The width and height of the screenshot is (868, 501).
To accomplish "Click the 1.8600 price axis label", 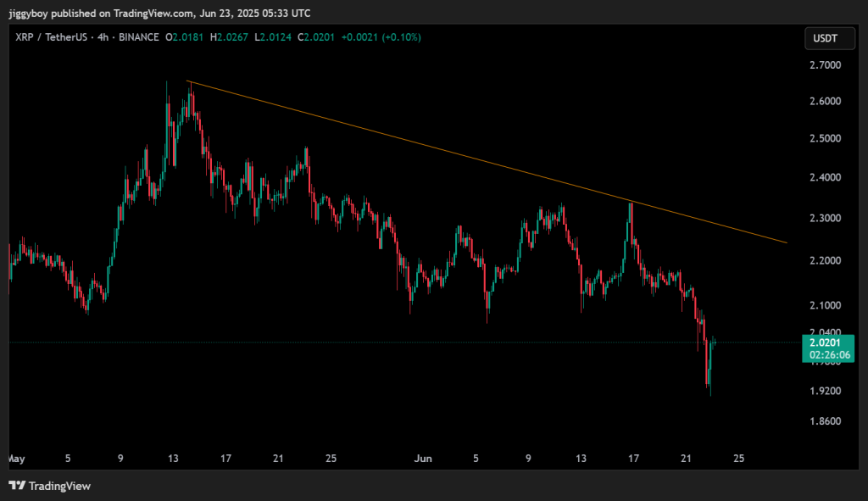I will tap(824, 421).
